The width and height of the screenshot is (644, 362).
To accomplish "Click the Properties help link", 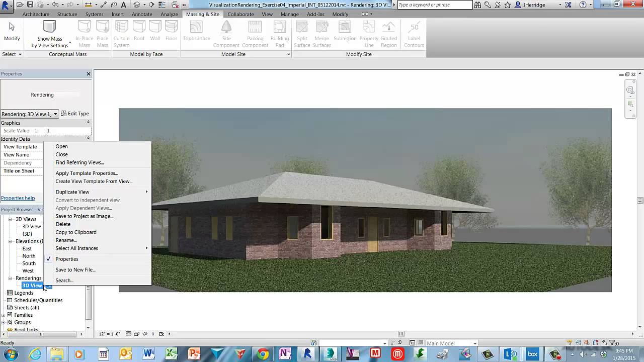I will (x=18, y=198).
